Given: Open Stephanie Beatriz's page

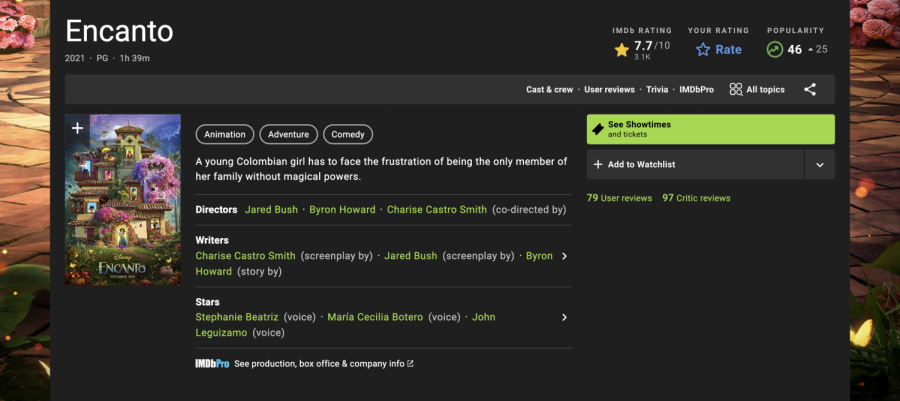Looking at the screenshot, I should [x=237, y=317].
